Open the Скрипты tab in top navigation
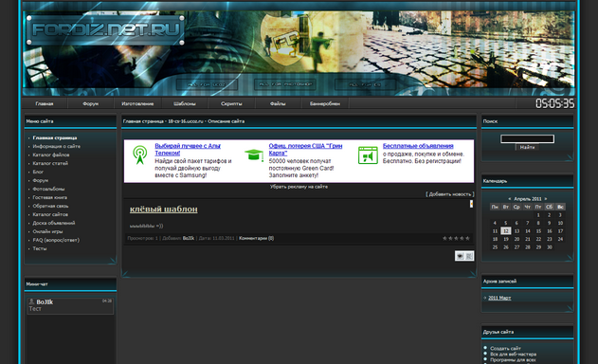The height and width of the screenshot is (364, 598). (x=231, y=103)
